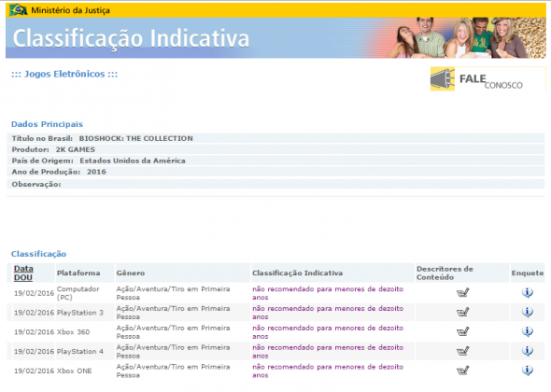Viewport: 551px width, 392px height.
Task: Sort by Data DOU column header
Action: pyautogui.click(x=23, y=273)
